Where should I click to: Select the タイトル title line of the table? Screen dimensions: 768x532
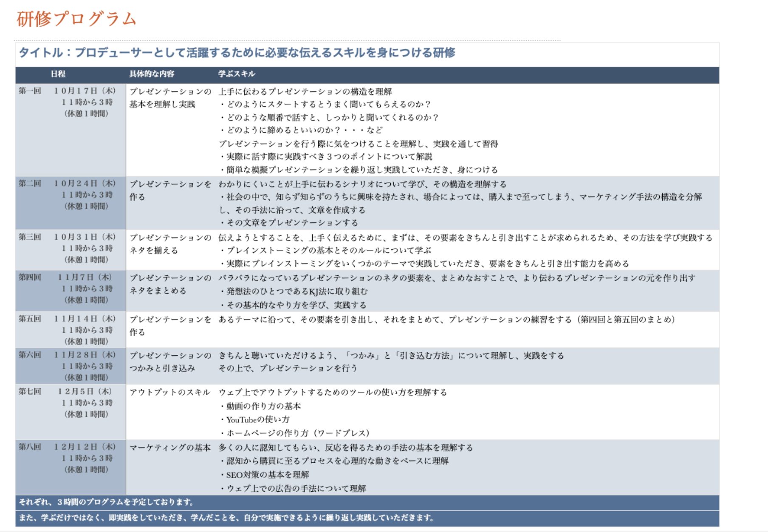coord(237,53)
